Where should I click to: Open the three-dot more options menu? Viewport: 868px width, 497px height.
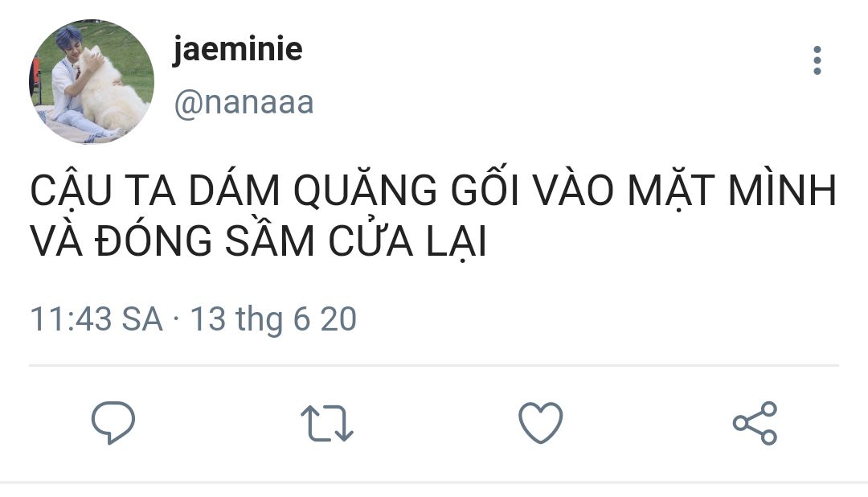[817, 60]
